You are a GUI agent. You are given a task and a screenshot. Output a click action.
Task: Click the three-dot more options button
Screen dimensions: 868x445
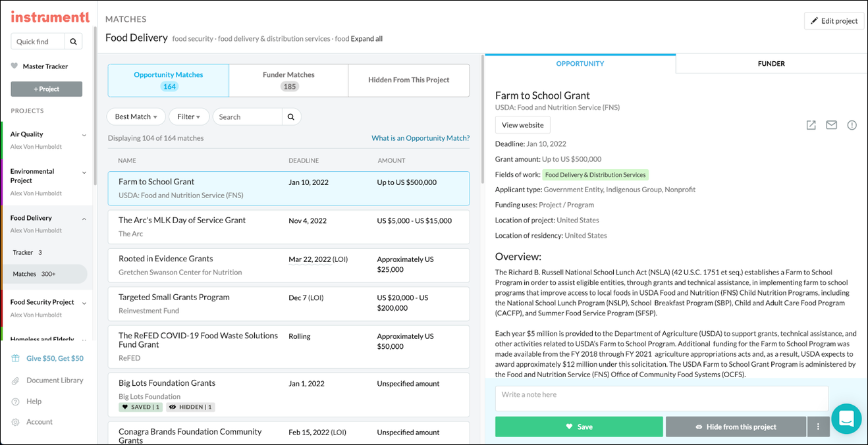818,427
